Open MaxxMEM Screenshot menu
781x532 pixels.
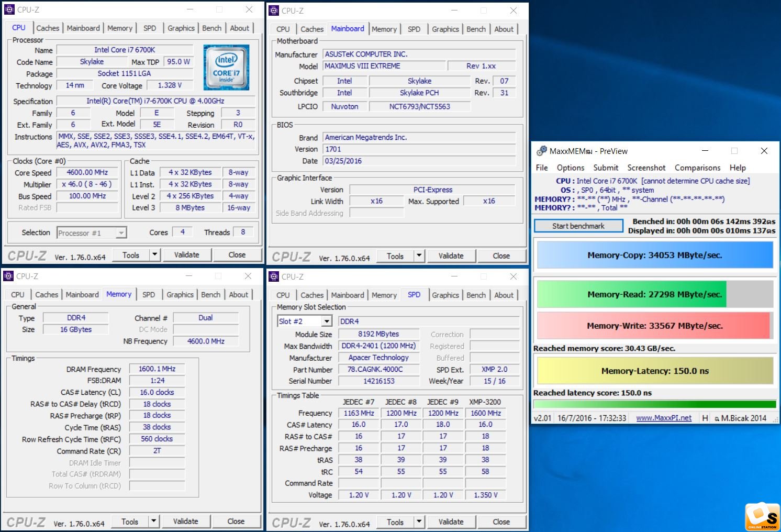[646, 168]
